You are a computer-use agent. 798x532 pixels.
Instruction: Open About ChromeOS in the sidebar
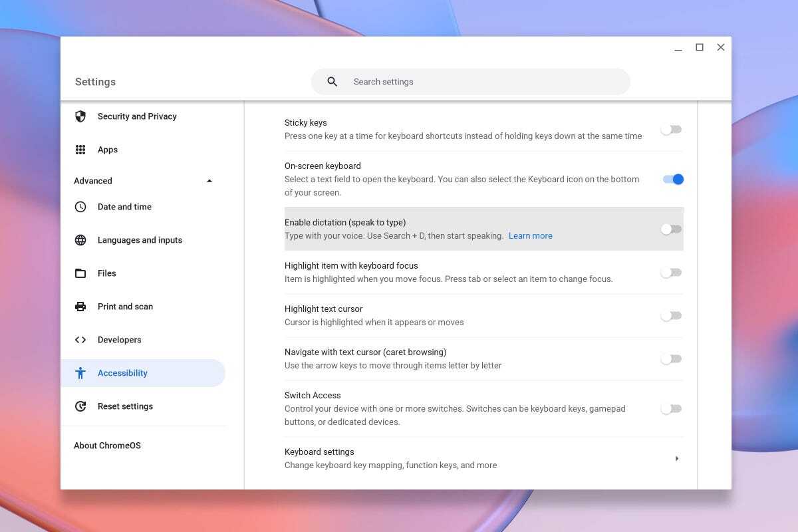point(107,446)
